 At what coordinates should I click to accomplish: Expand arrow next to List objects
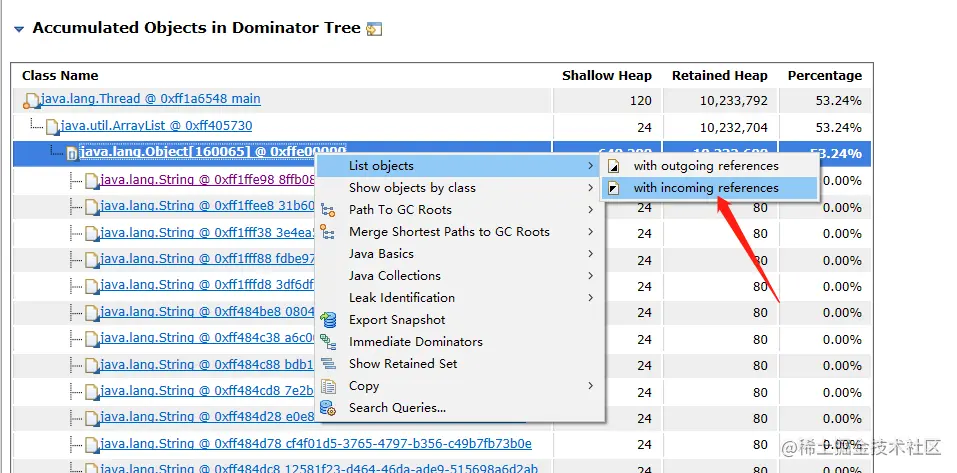pyautogui.click(x=590, y=166)
